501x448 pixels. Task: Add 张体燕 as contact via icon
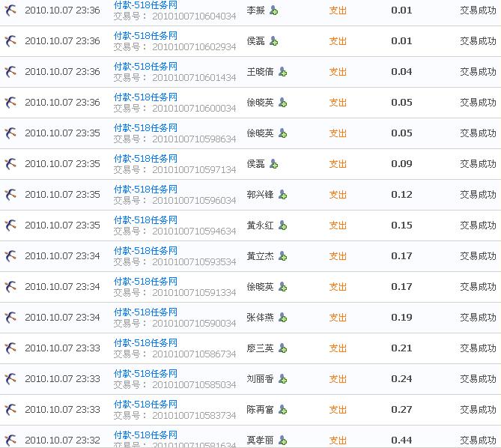tap(283, 318)
